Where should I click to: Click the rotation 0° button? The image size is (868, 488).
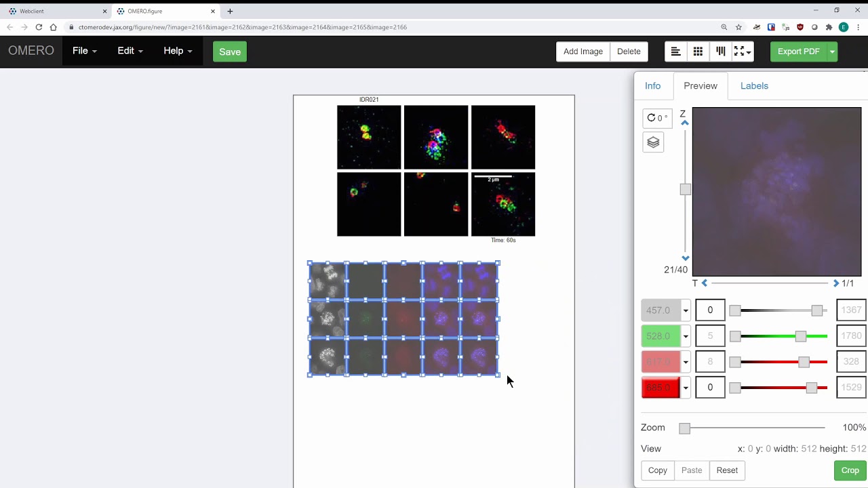[657, 118]
